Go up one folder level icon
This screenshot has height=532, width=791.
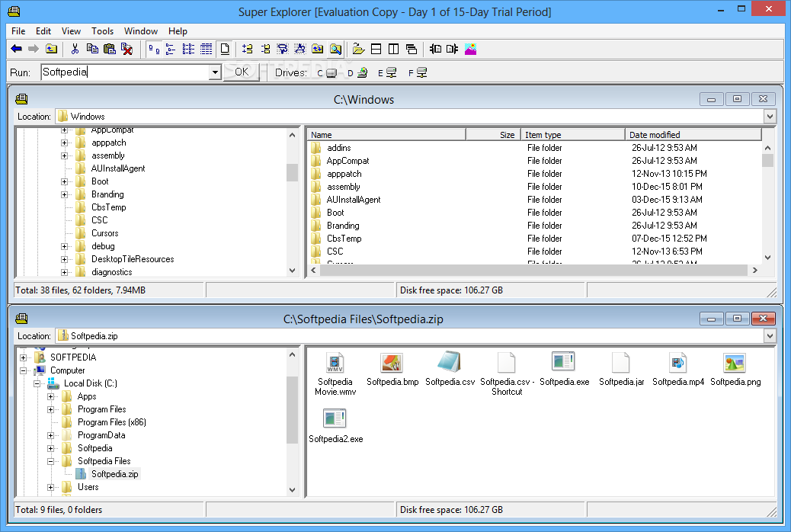(x=52, y=49)
